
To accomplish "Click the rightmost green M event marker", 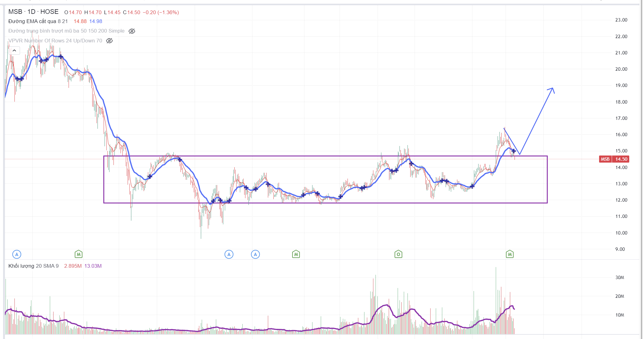I will tap(510, 254).
